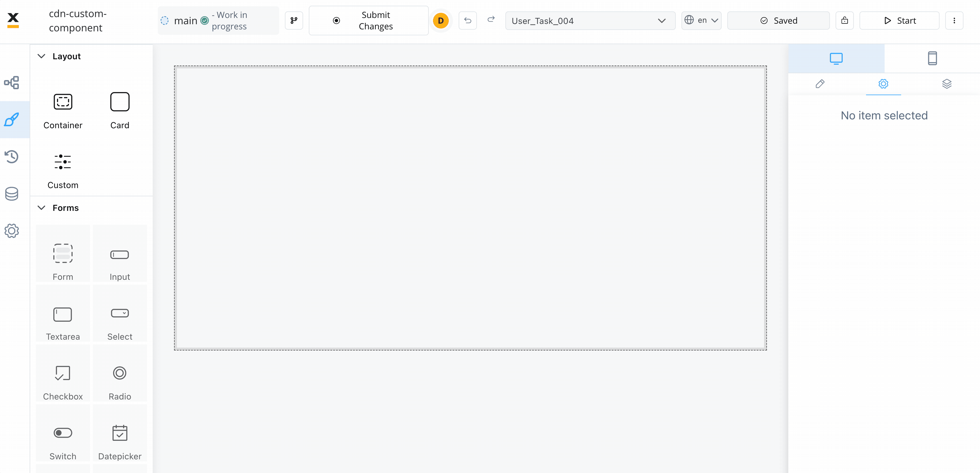The image size is (980, 473).
Task: Click the undo arrow
Action: (x=467, y=21)
